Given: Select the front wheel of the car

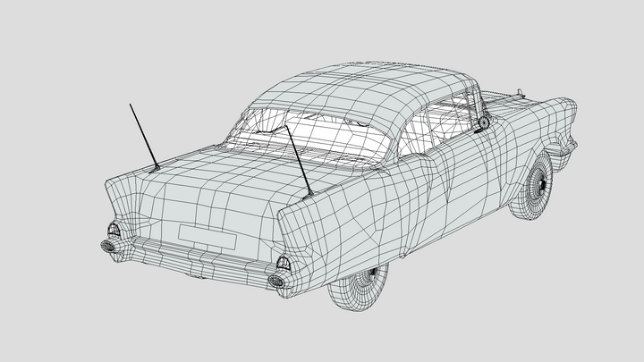Looking at the screenshot, I should (x=531, y=187).
